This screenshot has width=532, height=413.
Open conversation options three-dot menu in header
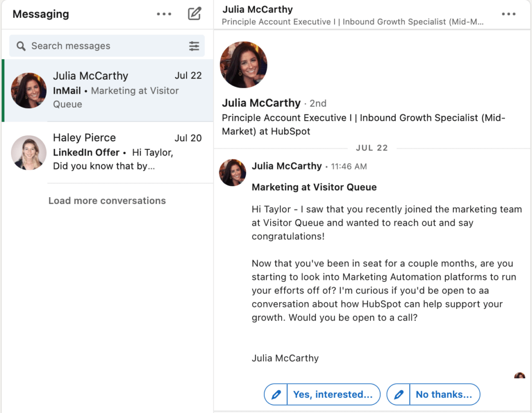pyautogui.click(x=509, y=14)
